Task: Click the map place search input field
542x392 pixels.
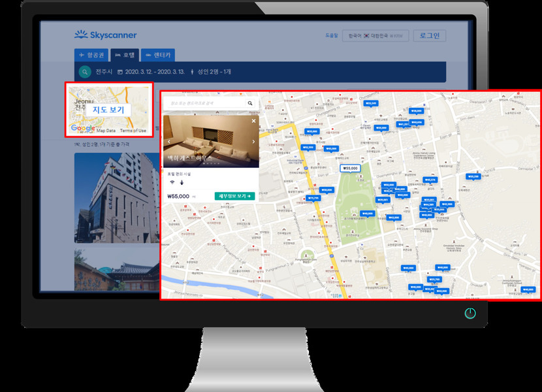Action: point(204,103)
